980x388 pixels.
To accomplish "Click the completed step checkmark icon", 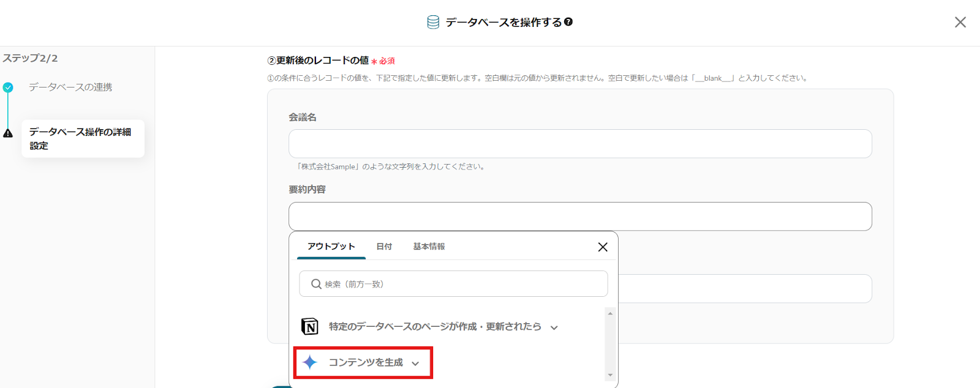I will click(8, 88).
